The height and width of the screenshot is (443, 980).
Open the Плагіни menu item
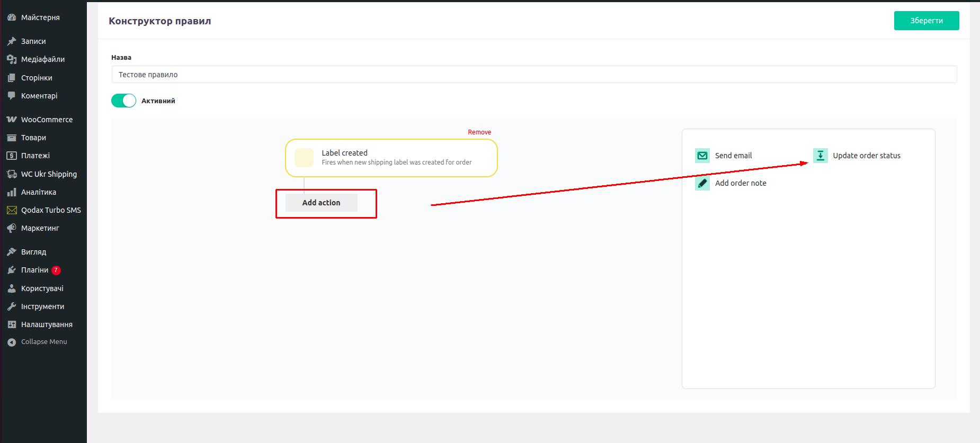[x=35, y=270]
